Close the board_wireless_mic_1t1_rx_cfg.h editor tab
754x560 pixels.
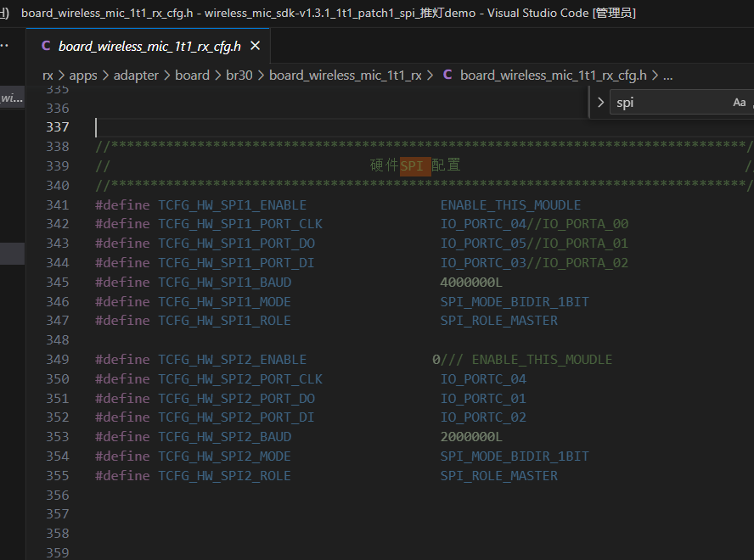click(256, 46)
